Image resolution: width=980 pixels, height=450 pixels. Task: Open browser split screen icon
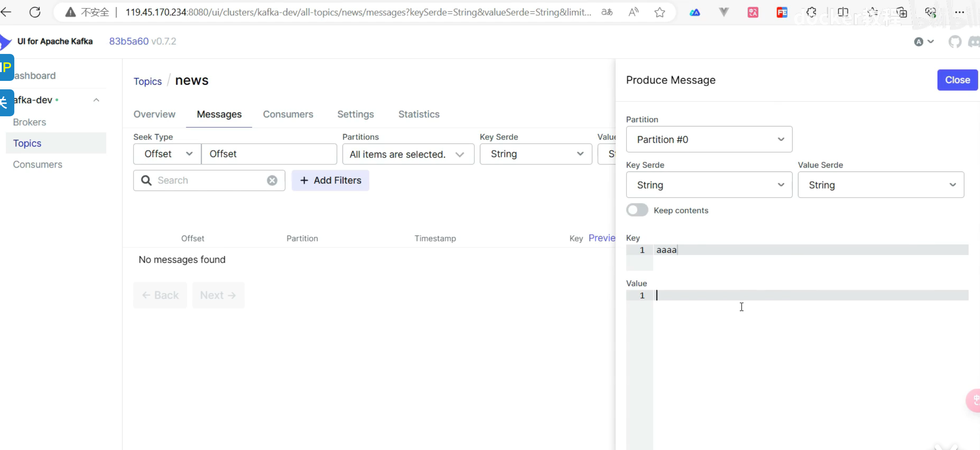(843, 12)
